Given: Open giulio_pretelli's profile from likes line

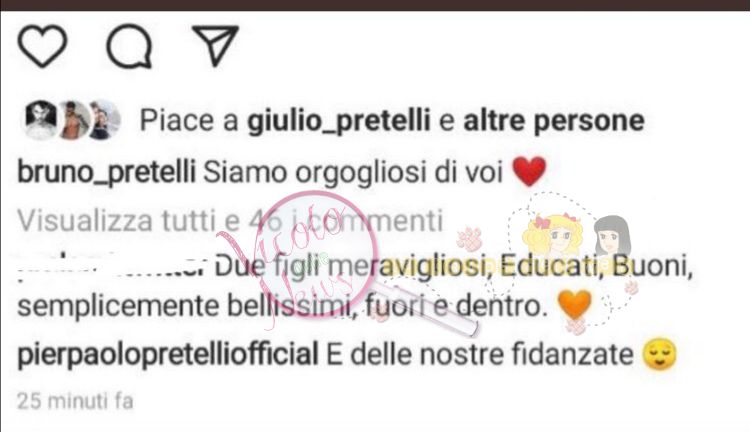Looking at the screenshot, I should (339, 120).
